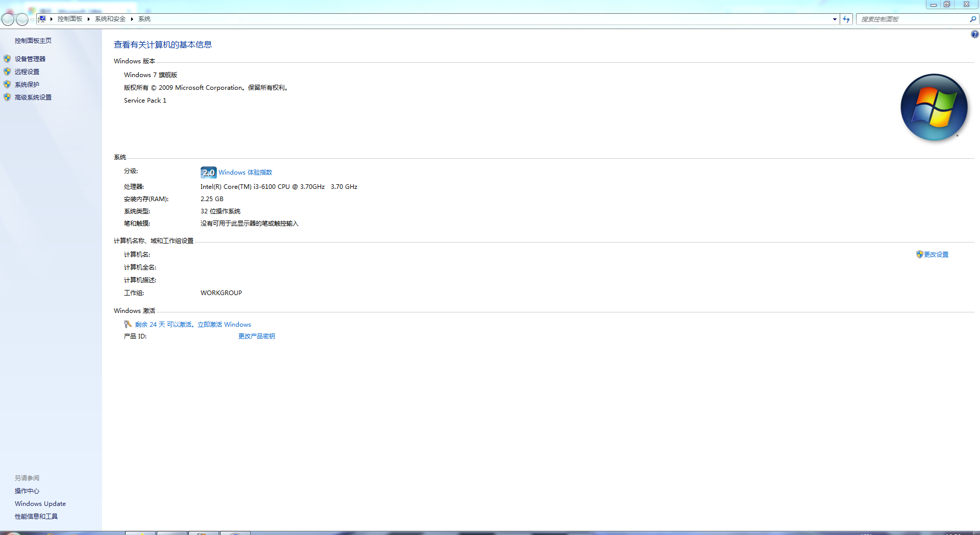Click Windows 7 旗舰版 edition text
This screenshot has width=980, height=535.
(151, 75)
